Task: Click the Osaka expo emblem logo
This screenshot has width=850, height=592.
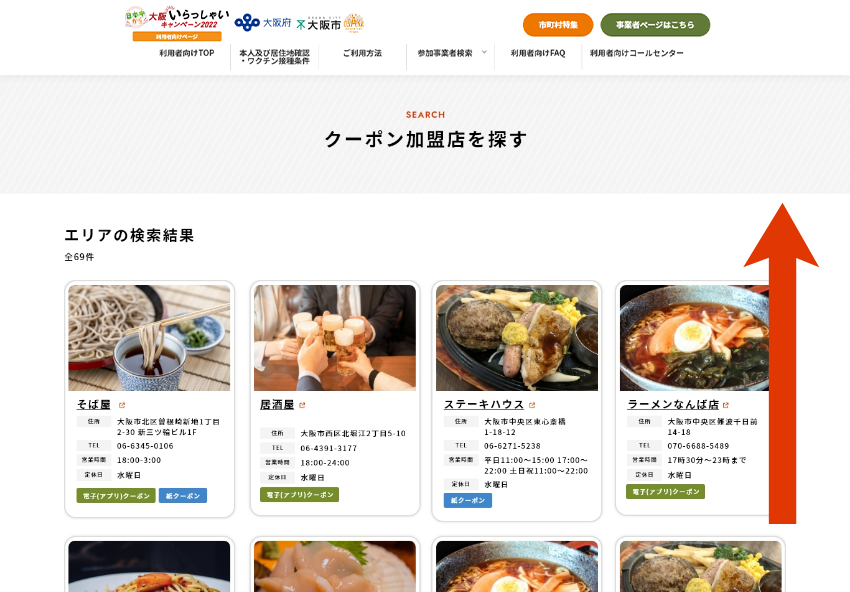Action: (x=353, y=23)
